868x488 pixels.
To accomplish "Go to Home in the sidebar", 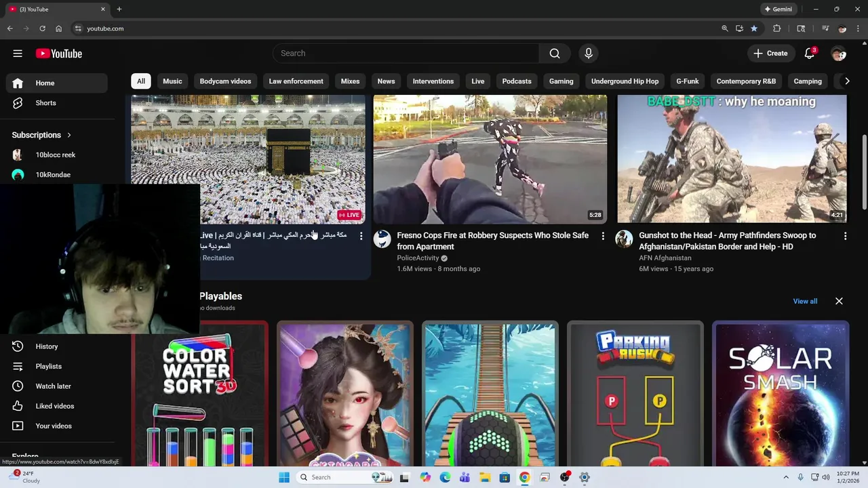I will coord(57,83).
